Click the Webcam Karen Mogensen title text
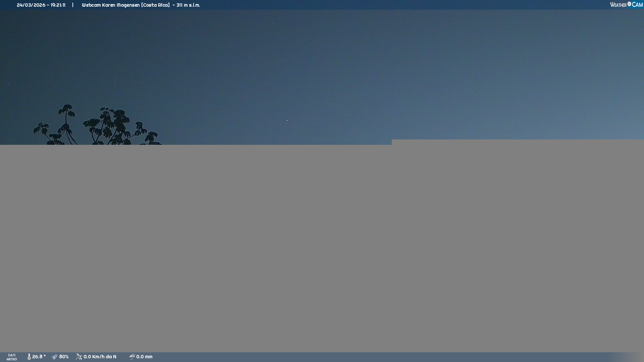Screen dimensions: 644x362 (x=111, y=5)
